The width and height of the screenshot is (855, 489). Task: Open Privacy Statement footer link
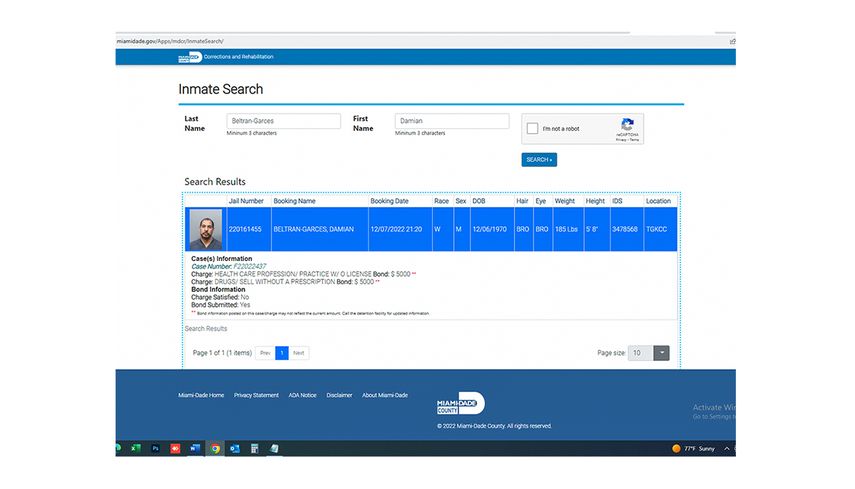click(256, 395)
